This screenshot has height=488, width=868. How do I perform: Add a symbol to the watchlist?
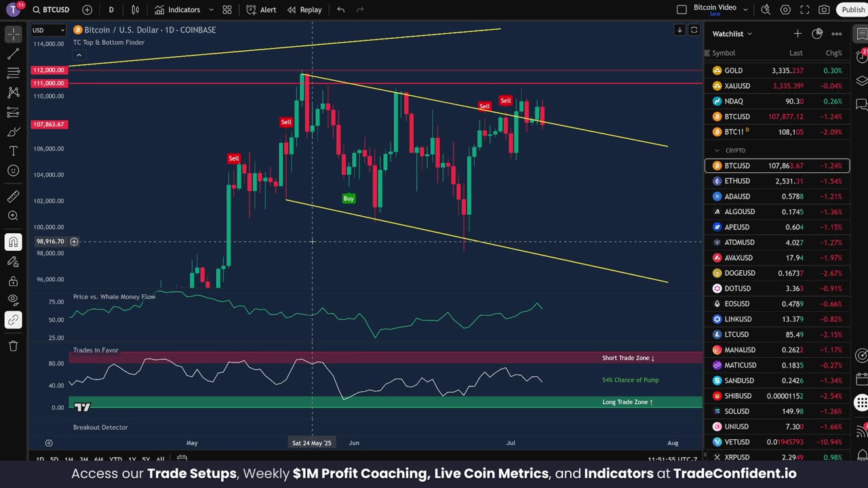click(x=797, y=34)
